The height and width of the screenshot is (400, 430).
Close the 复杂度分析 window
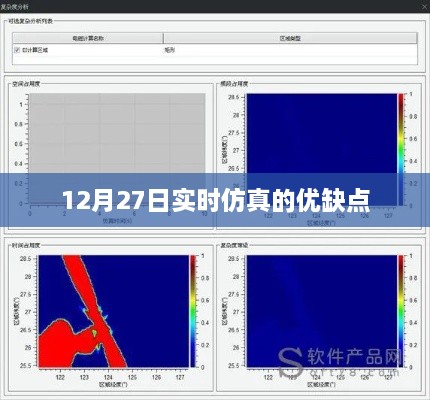tap(424, 7)
